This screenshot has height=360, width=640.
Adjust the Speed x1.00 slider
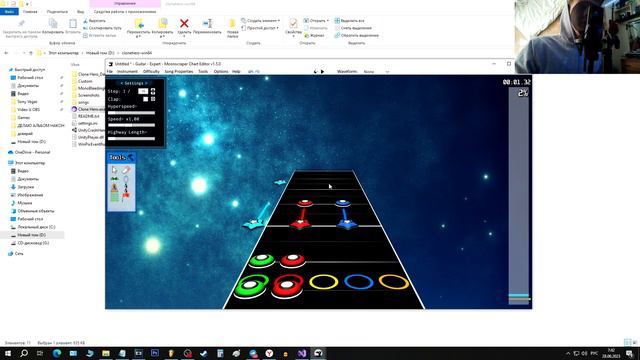click(131, 125)
